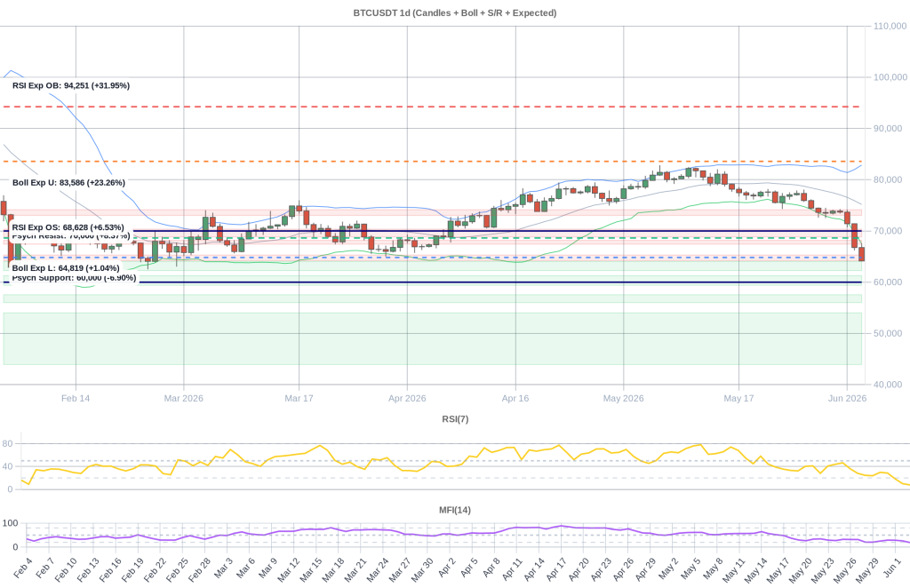Click the 'RSI(7)' panel title
This screenshot has width=910, height=588.
pyautogui.click(x=455, y=418)
